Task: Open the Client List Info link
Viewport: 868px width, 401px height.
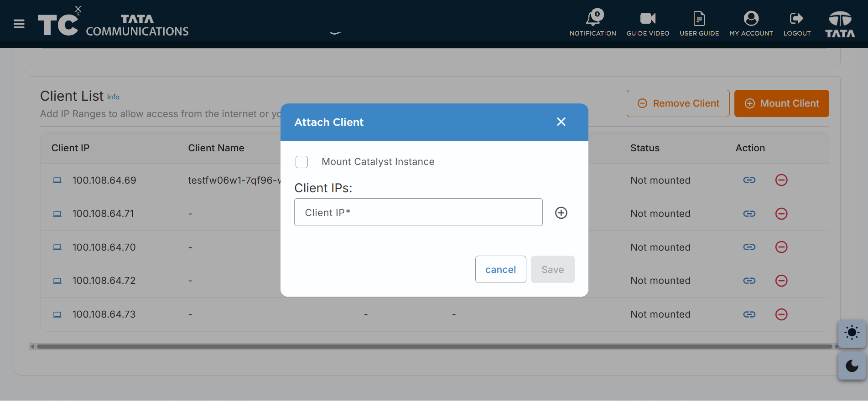Action: (113, 97)
